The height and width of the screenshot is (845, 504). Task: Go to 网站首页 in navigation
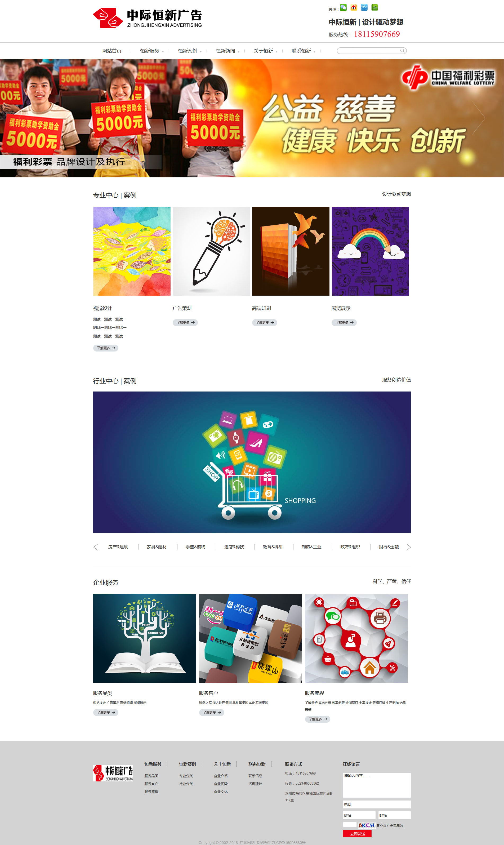pos(112,51)
